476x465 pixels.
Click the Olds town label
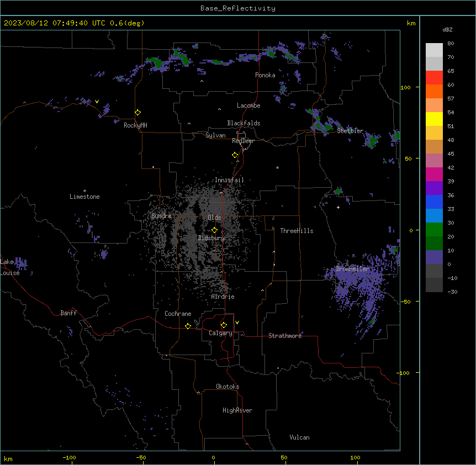coord(214,218)
